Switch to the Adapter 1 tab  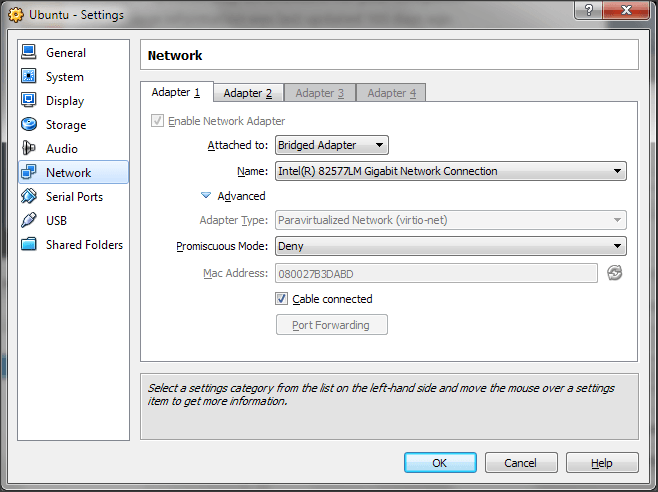pyautogui.click(x=176, y=92)
